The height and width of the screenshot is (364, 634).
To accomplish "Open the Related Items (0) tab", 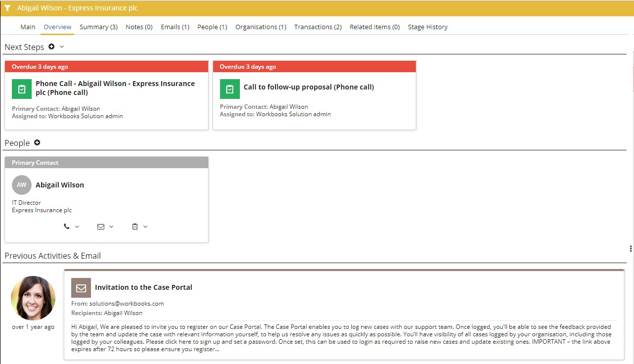I will pyautogui.click(x=375, y=27).
